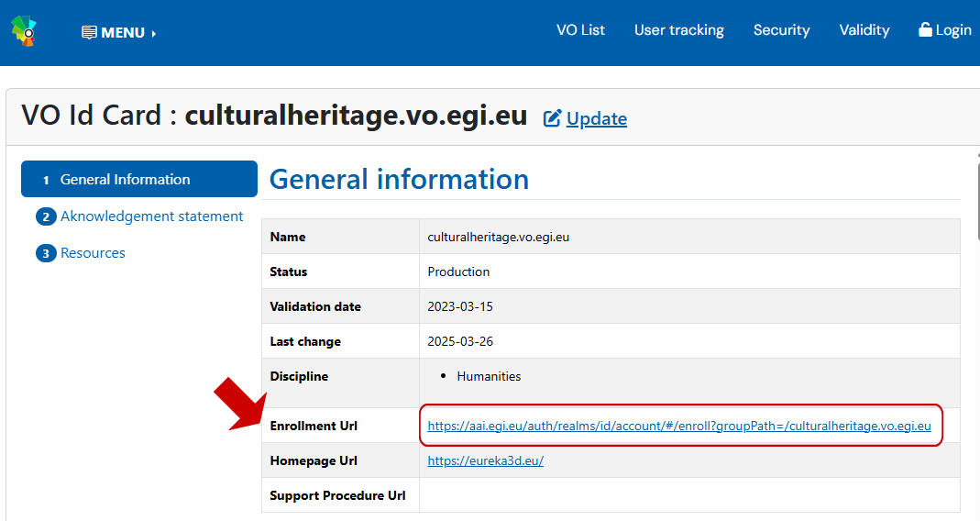The width and height of the screenshot is (980, 521).
Task: Open the Aknowledgement statement section
Action: [x=139, y=216]
